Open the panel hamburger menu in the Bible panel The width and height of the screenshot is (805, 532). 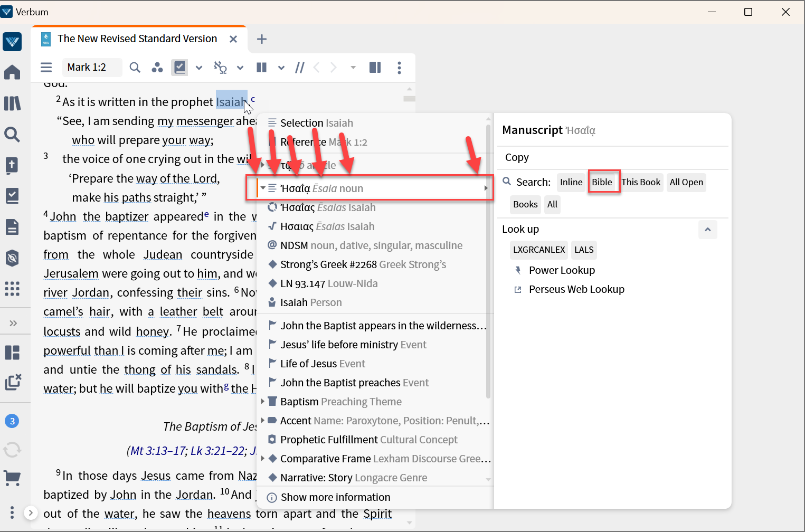click(46, 67)
